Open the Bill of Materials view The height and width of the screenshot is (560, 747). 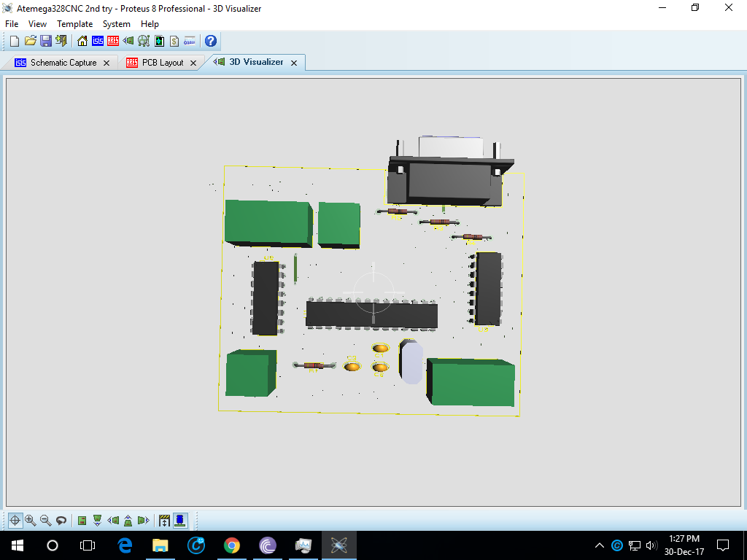[174, 41]
